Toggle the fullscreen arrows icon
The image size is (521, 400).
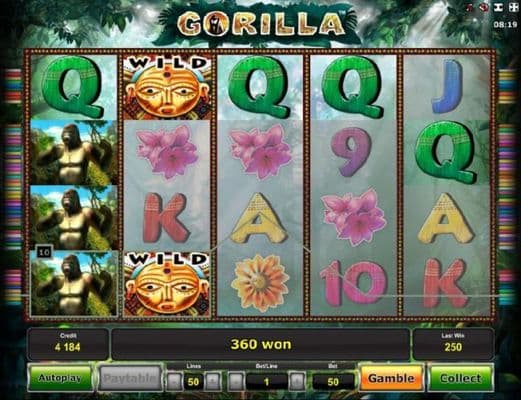[x=513, y=8]
